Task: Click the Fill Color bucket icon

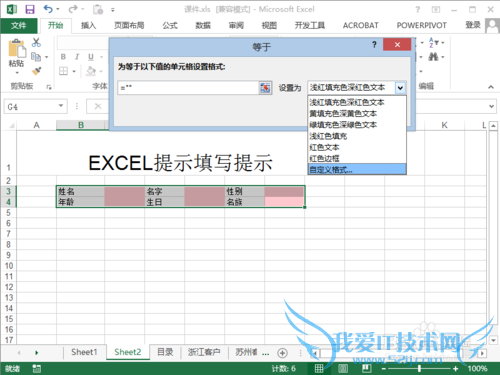Action: click(x=91, y=71)
